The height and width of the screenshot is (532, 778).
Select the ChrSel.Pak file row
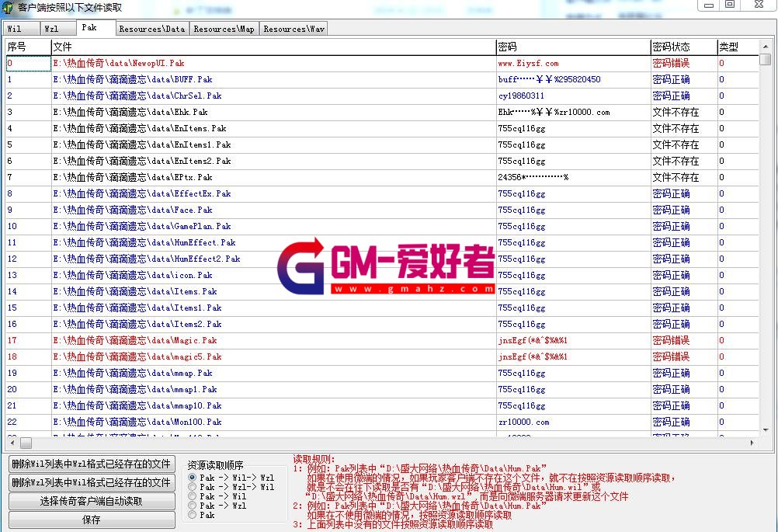381,96
